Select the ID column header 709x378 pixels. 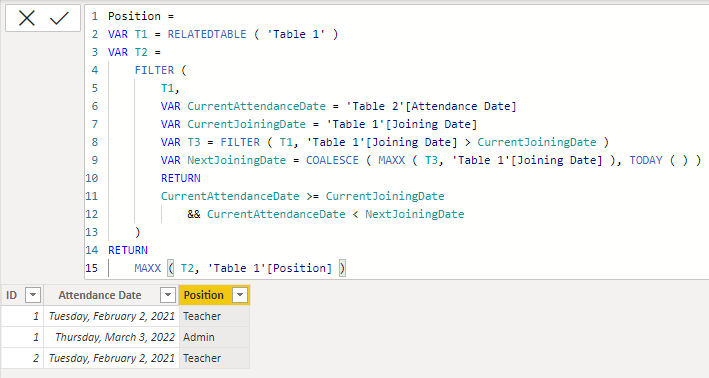22,295
